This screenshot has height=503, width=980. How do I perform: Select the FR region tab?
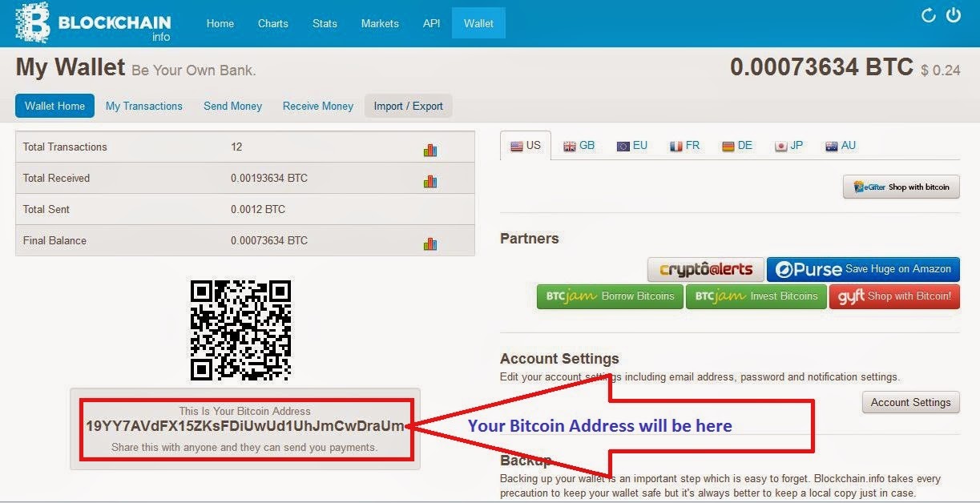point(685,146)
